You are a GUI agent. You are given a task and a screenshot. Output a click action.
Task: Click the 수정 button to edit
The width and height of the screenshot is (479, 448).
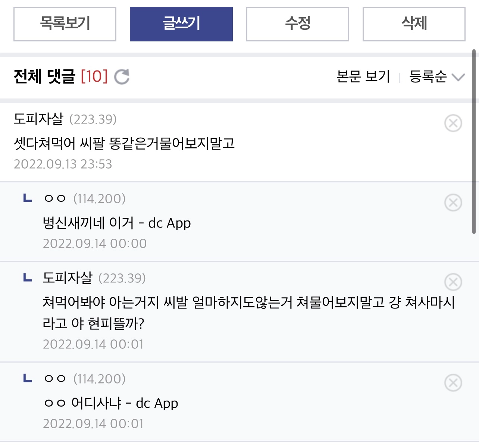click(297, 24)
